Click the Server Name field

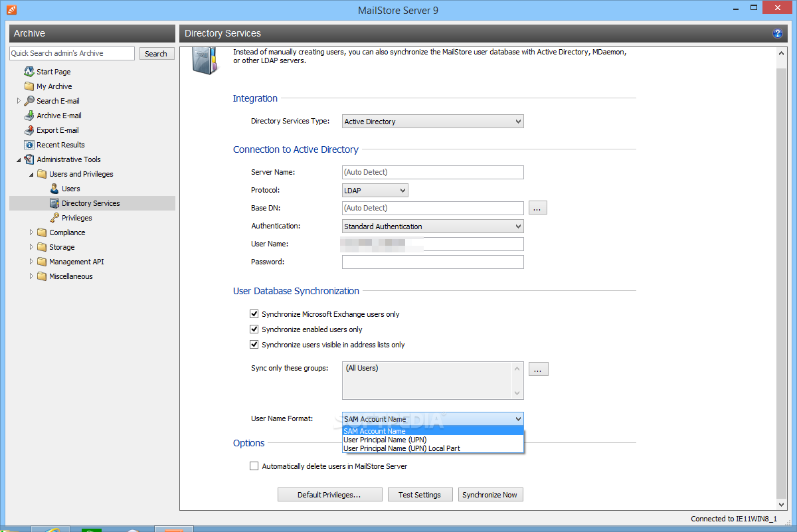click(x=433, y=172)
